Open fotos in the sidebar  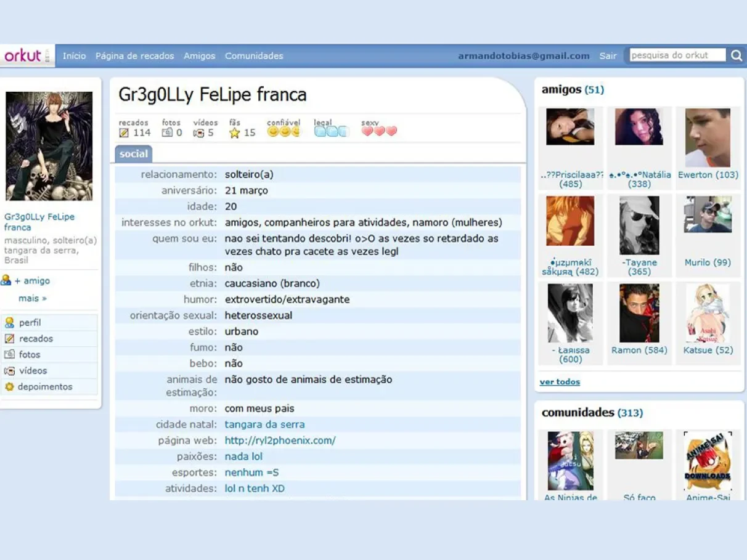pyautogui.click(x=29, y=354)
